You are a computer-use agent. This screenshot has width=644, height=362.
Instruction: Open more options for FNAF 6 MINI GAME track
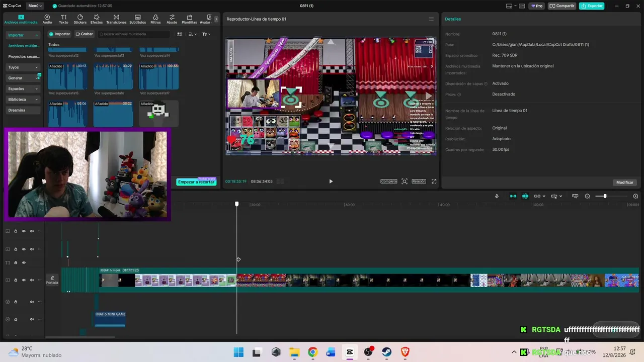point(40,319)
